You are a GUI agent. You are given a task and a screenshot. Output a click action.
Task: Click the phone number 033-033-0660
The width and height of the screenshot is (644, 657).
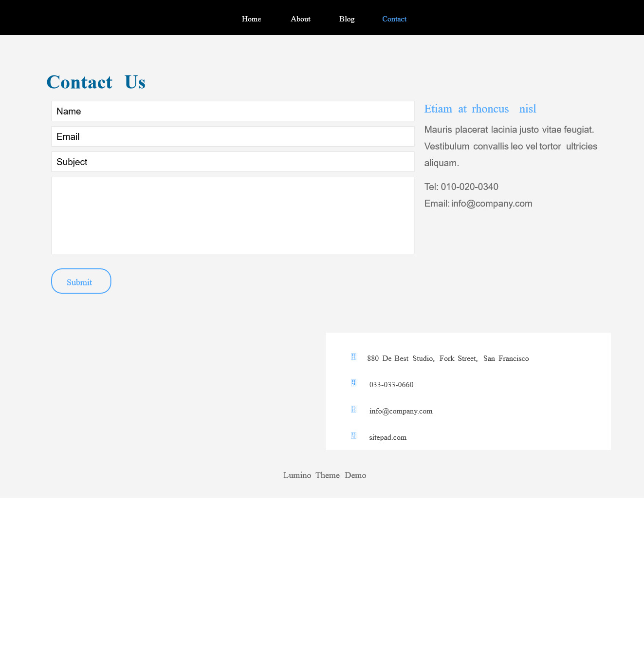[x=391, y=385]
